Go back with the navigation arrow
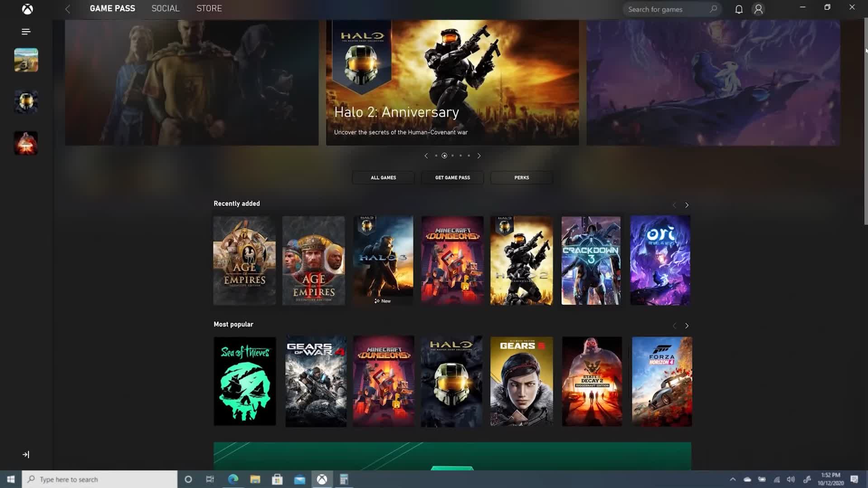The image size is (868, 488). click(67, 9)
